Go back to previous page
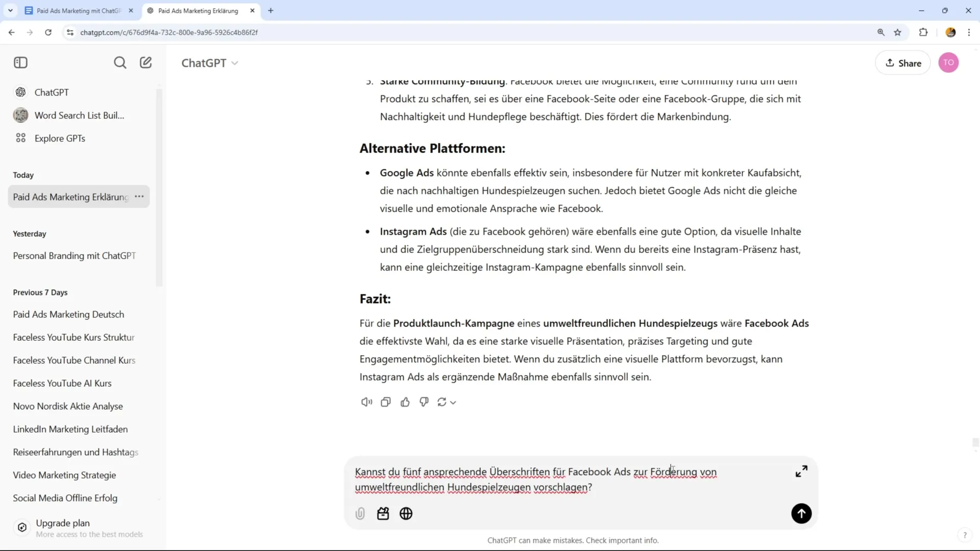This screenshot has height=551, width=980. point(11,32)
